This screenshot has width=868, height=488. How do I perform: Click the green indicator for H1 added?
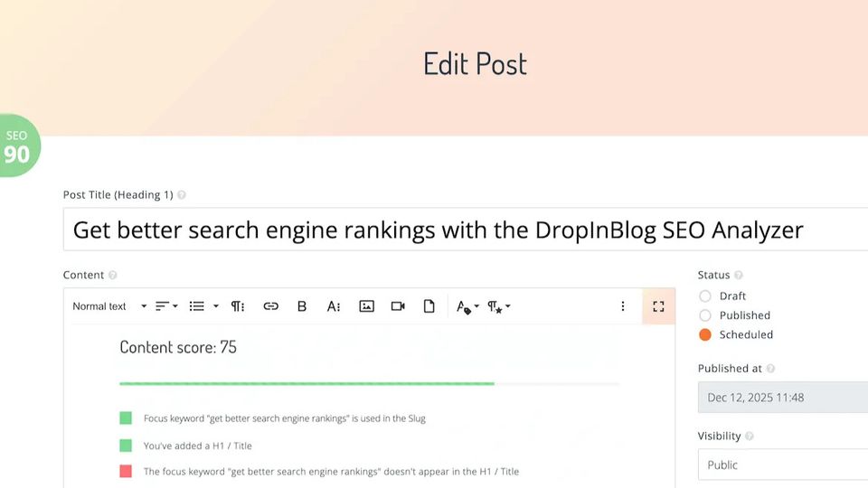click(126, 446)
